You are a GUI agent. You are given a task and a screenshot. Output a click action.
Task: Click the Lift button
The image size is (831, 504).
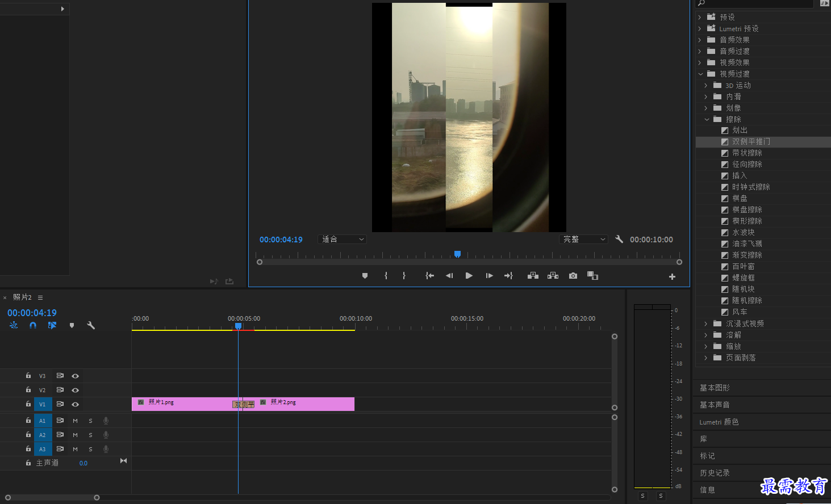pos(533,276)
